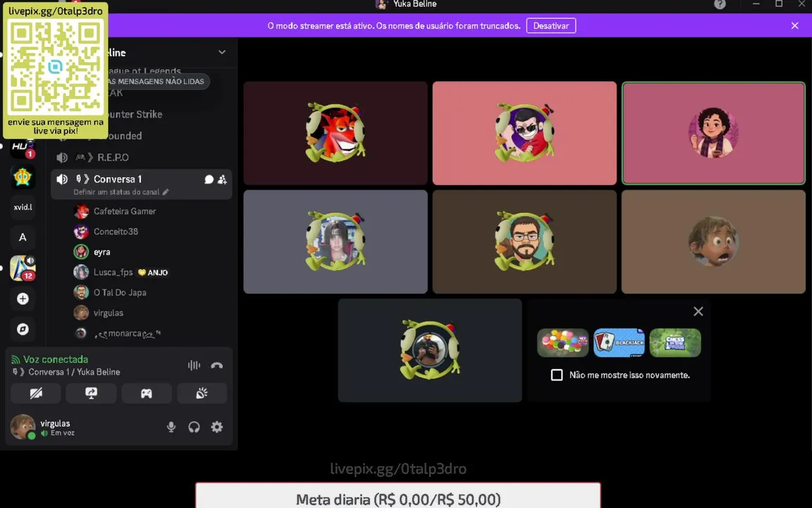The image size is (812, 508).
Task: Click the Meta diaria donation goal bar
Action: 398,495
